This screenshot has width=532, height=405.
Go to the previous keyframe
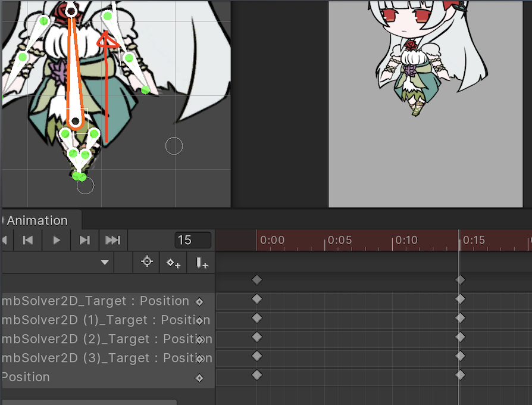coord(28,241)
